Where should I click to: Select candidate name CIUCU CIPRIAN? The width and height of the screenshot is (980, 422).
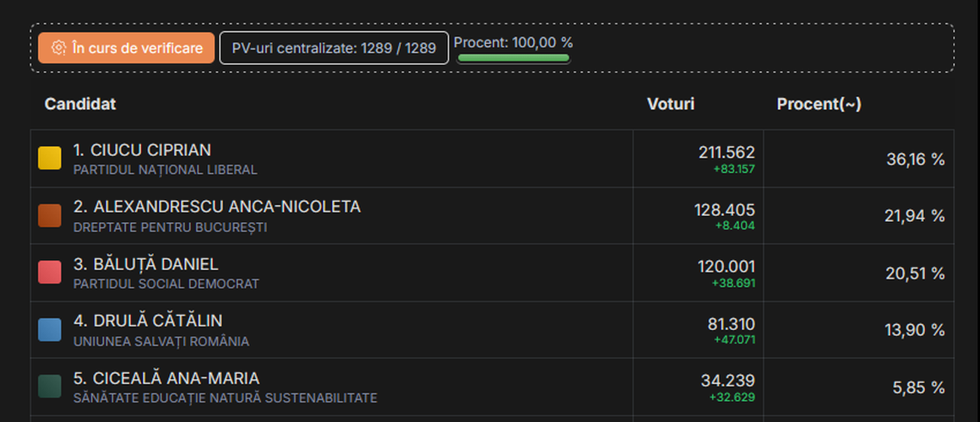point(142,150)
